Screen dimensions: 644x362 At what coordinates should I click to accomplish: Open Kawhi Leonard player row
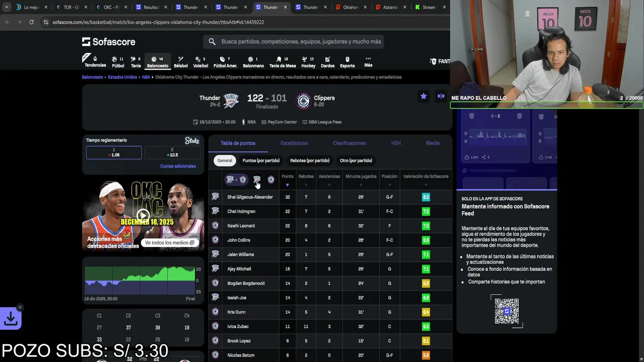click(x=330, y=226)
